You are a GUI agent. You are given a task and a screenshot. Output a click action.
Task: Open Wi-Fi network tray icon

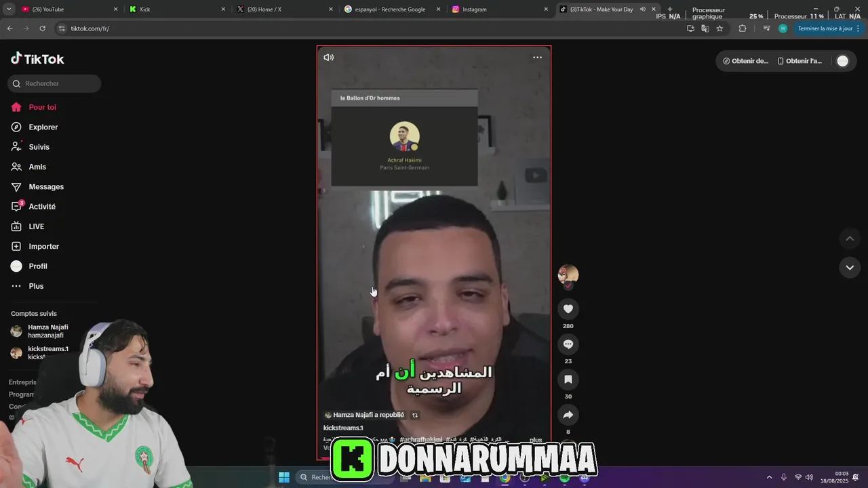pyautogui.click(x=797, y=477)
